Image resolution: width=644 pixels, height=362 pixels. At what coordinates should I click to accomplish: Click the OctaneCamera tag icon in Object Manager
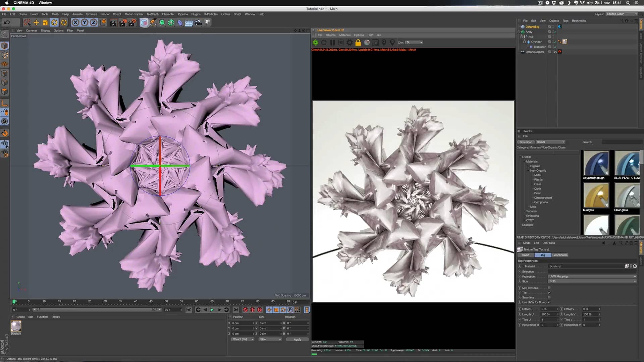click(x=559, y=52)
